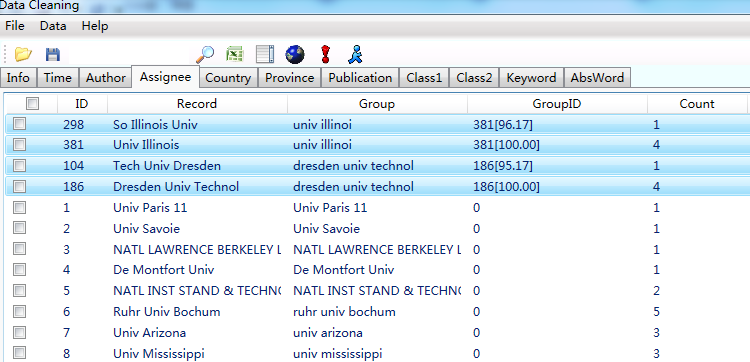Click the Count value 5 for Ruhr Univ Bochum
Viewport: 750px width, 362px height.
point(656,312)
